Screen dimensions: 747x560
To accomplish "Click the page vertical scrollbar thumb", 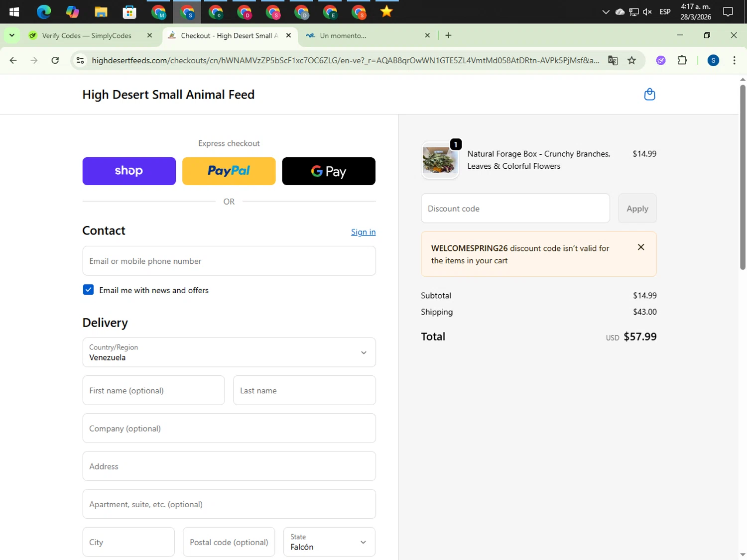I will click(x=743, y=177).
